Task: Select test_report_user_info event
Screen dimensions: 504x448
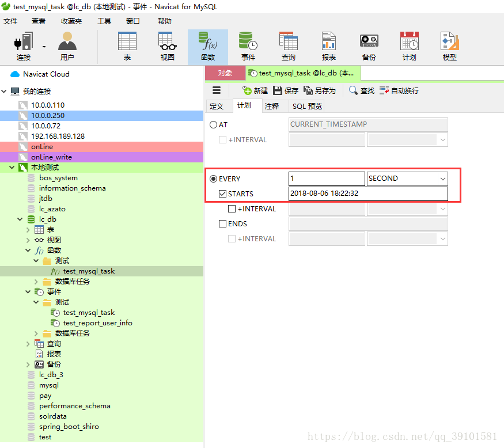Action: 97,322
